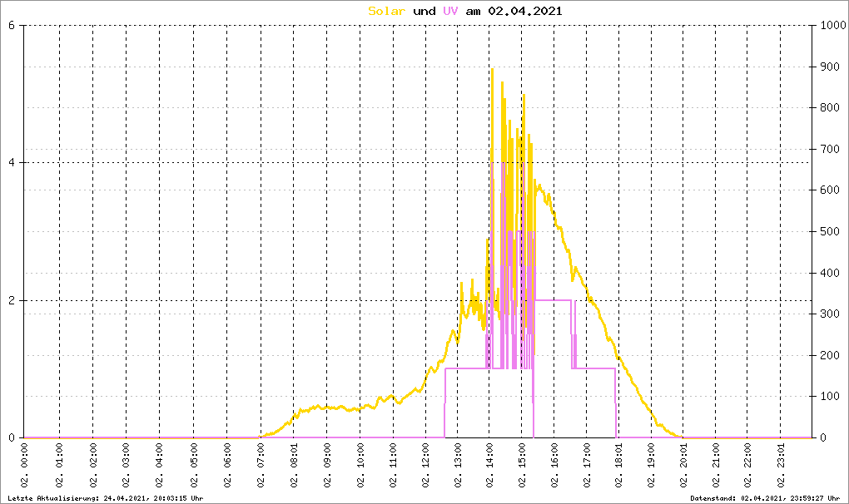The width and height of the screenshot is (849, 504).
Task: Click right axis label '400'
Action: (x=830, y=273)
